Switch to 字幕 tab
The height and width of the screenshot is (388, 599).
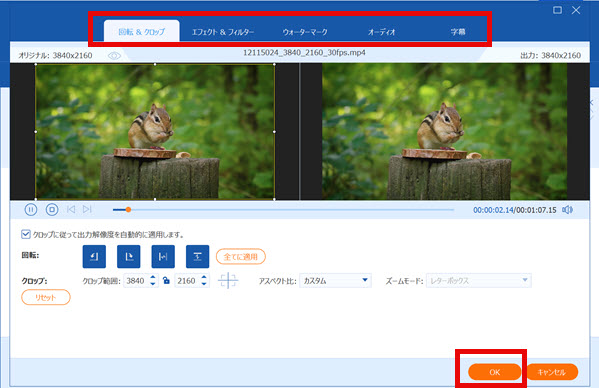point(458,32)
